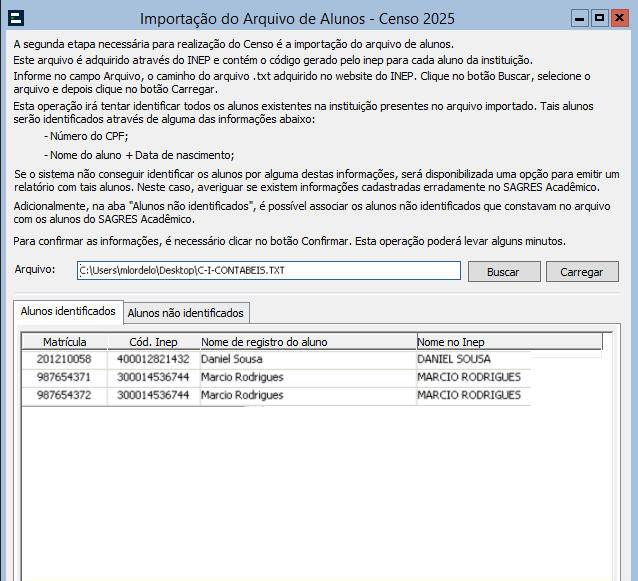
Task: Click "Nome do aluno + Data de nascimento" line
Action: coord(139,155)
